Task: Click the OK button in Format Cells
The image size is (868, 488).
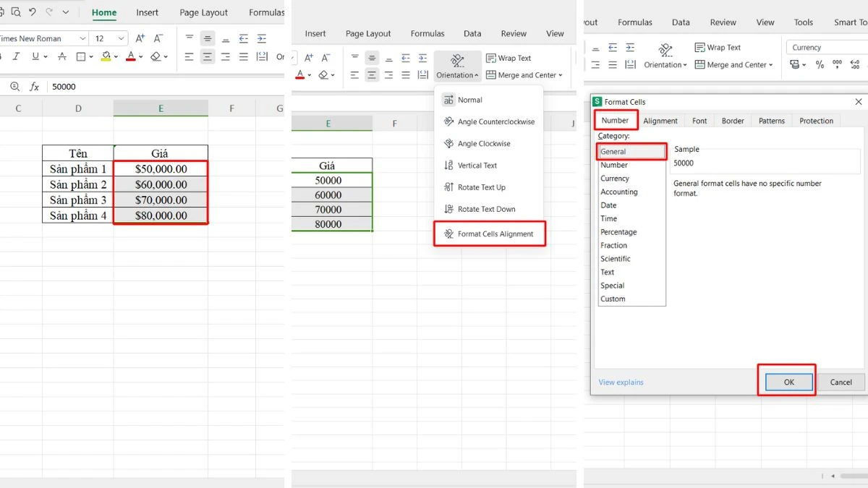Action: pos(788,382)
